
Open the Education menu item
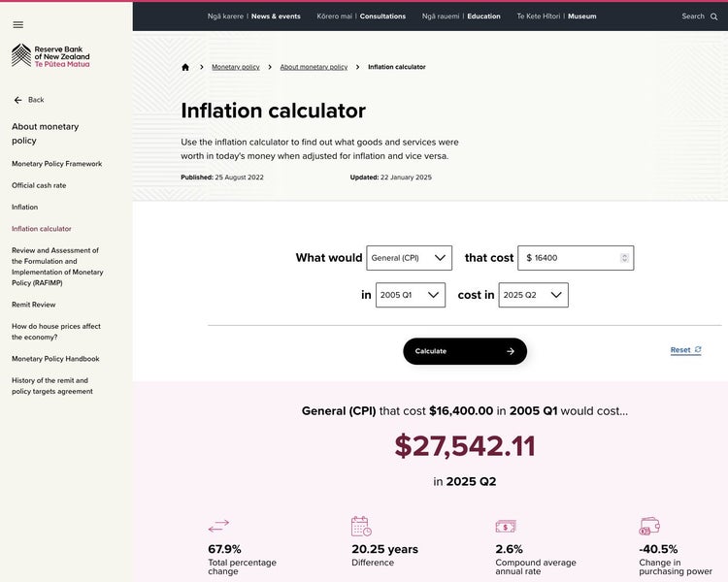[x=483, y=16]
